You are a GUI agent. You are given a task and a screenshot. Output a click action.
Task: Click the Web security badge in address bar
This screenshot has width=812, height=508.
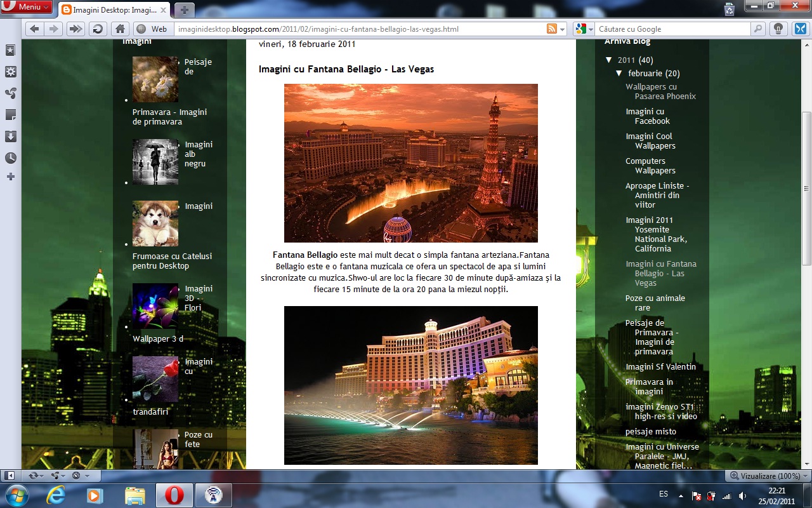click(152, 29)
